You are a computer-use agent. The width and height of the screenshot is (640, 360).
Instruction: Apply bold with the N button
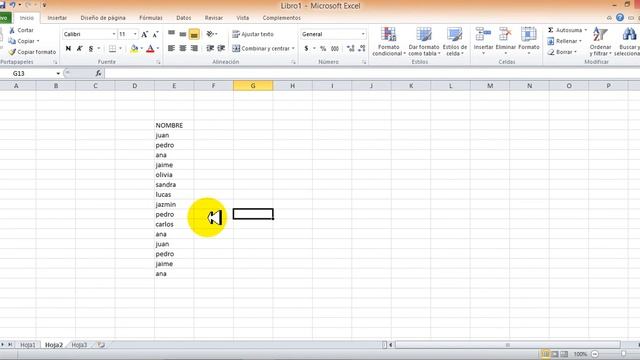[68, 49]
